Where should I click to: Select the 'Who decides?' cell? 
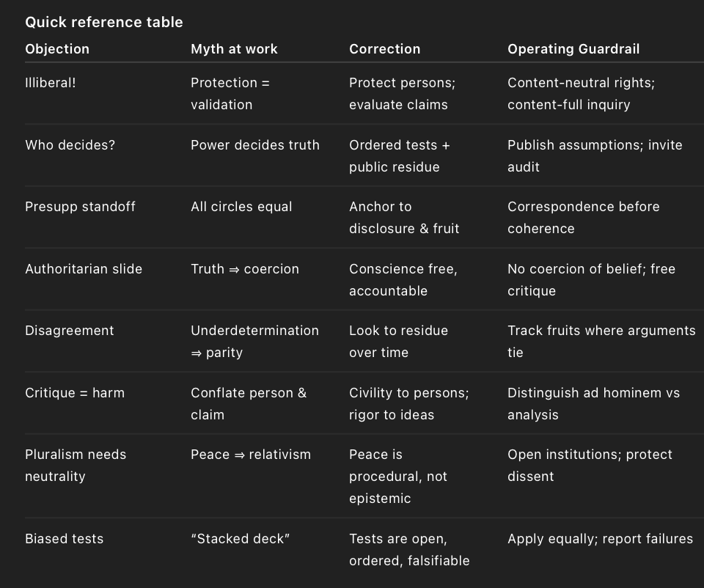(70, 145)
